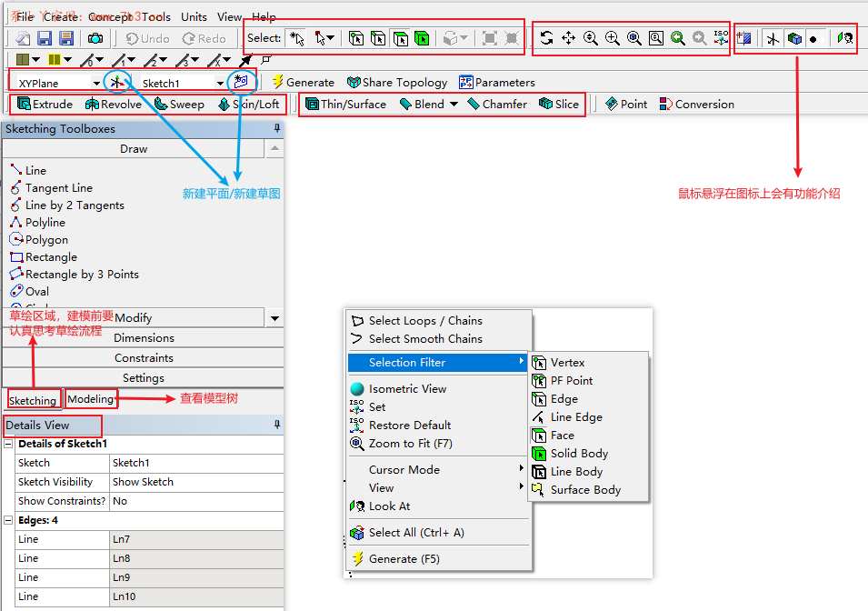Image resolution: width=868 pixels, height=611 pixels.
Task: Open the XYPlane plane dropdown
Action: point(96,84)
